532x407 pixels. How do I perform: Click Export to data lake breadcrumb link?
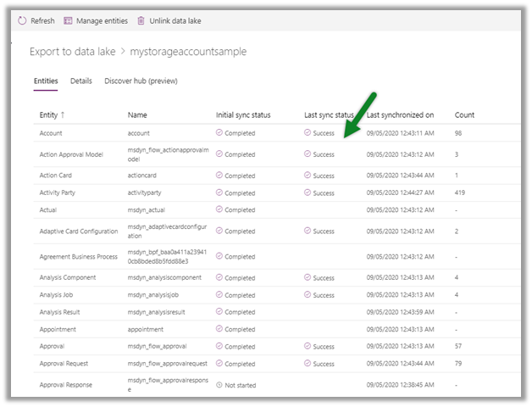click(74, 52)
